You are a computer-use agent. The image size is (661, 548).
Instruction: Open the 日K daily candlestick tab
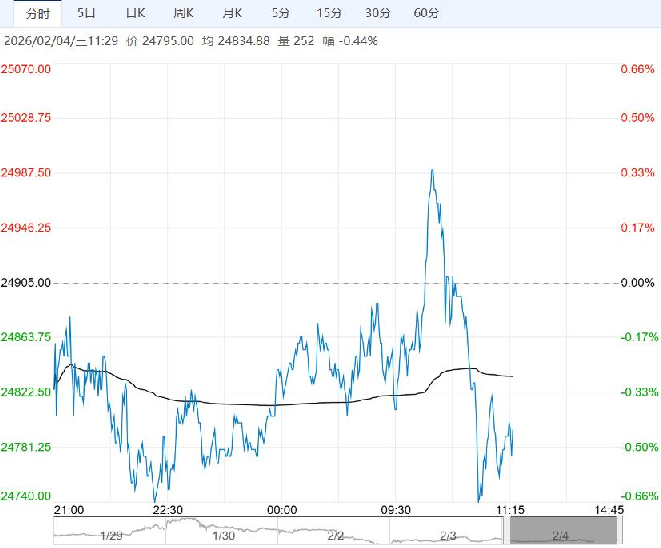pyautogui.click(x=135, y=14)
